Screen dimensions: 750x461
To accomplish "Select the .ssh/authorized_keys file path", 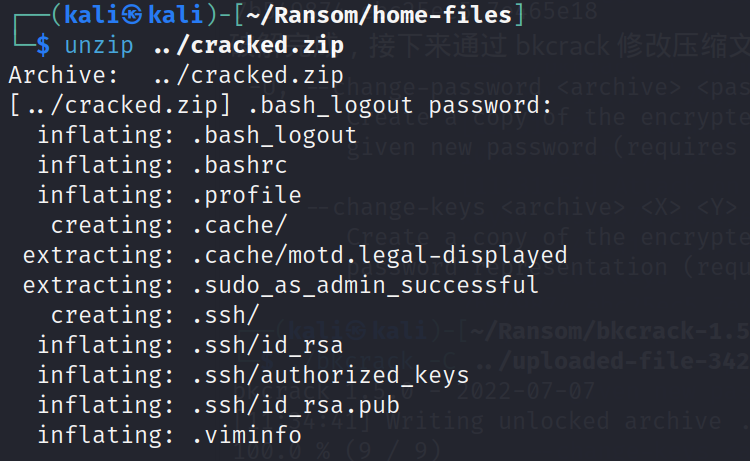I will 331,375.
